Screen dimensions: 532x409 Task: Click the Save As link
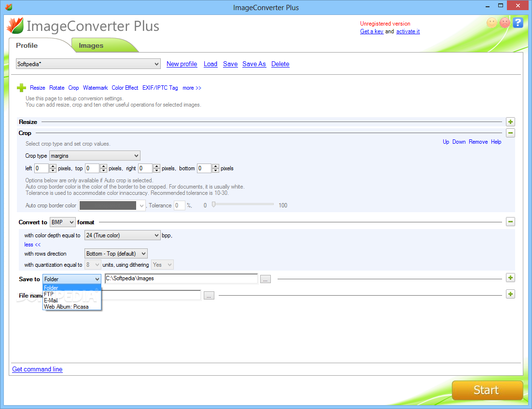click(x=254, y=64)
